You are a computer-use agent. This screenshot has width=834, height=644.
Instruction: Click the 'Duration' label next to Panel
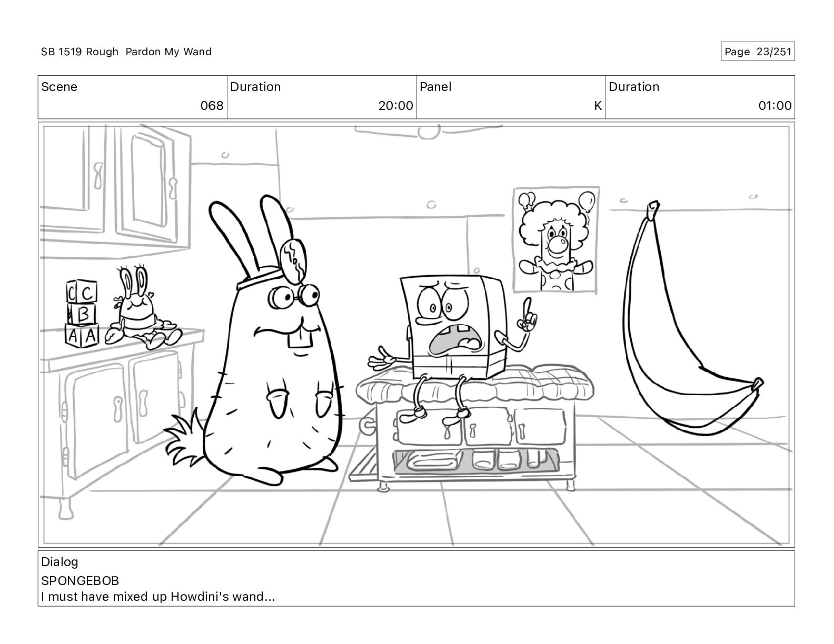tap(634, 87)
